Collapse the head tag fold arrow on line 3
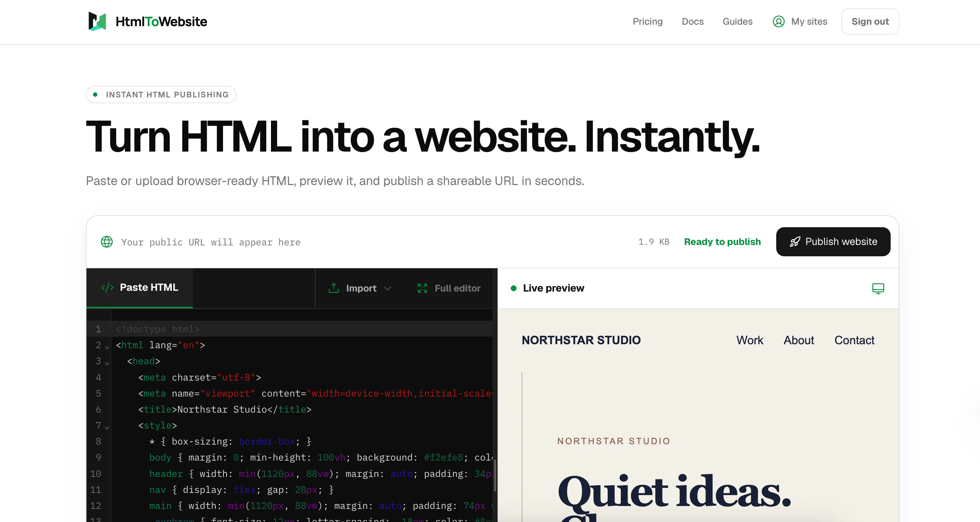980x522 pixels. [x=107, y=363]
